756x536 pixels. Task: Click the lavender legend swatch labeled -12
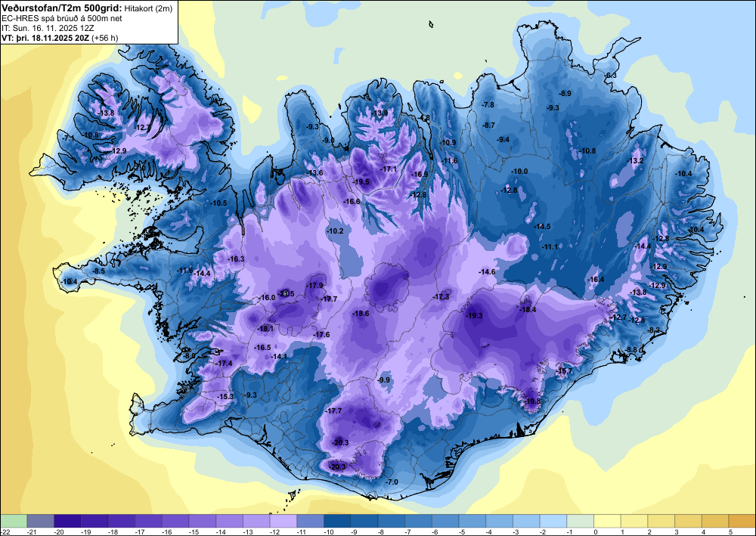283,521
